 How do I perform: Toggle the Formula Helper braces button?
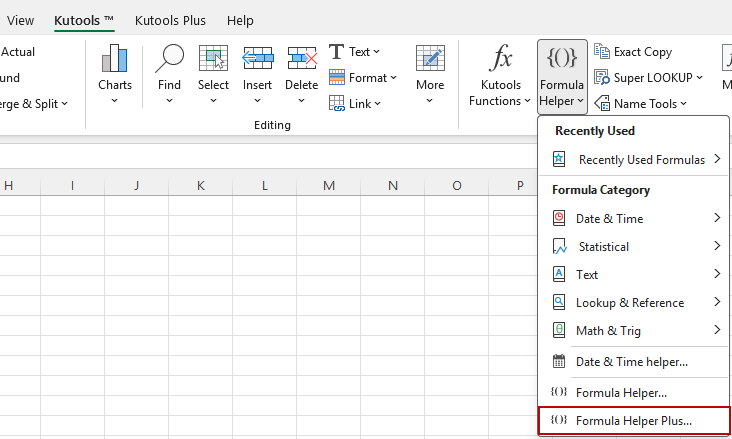[562, 77]
